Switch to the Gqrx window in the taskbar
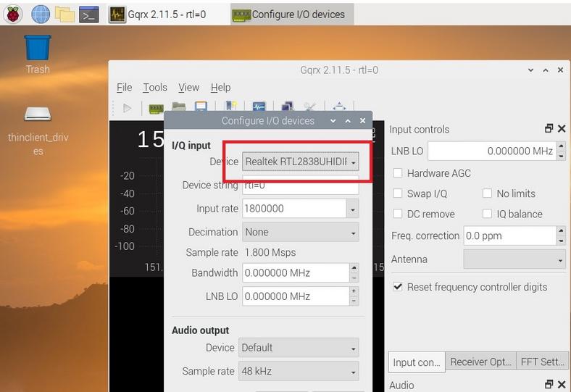This screenshot has width=571, height=392. tap(165, 14)
